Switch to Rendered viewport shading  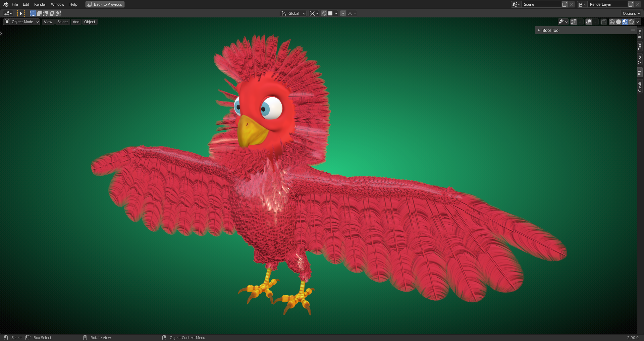(x=631, y=22)
